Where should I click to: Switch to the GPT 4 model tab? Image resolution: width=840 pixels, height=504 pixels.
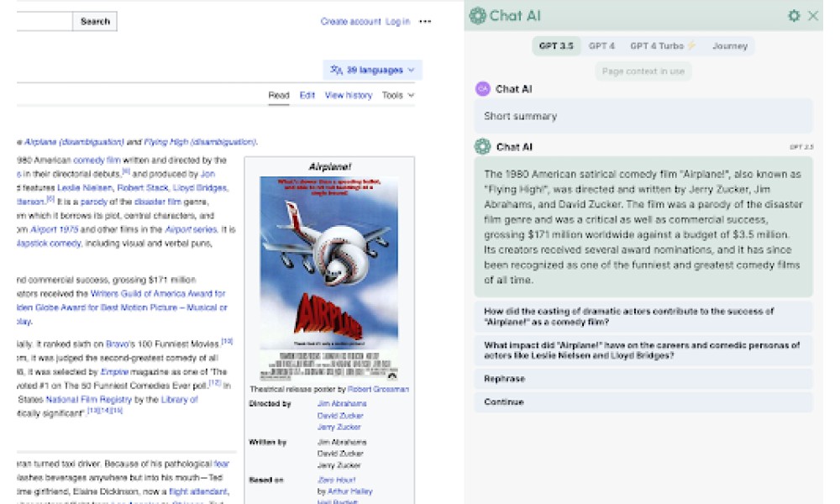[x=601, y=46]
